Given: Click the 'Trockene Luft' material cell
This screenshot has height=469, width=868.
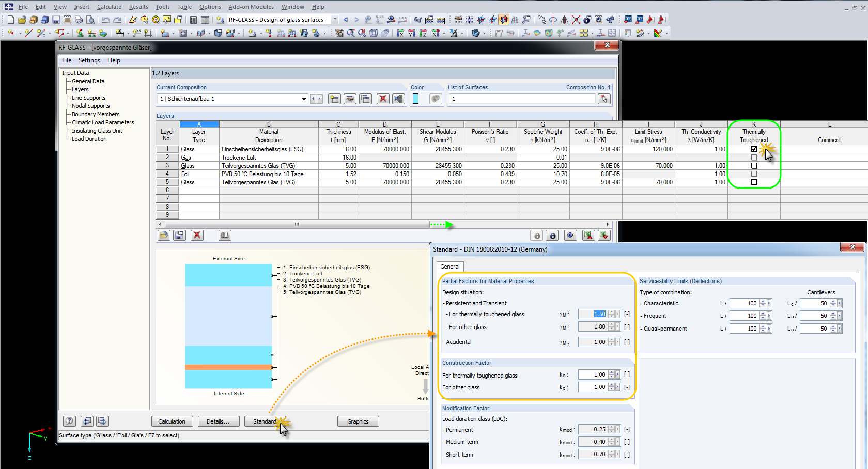Looking at the screenshot, I should tap(269, 158).
